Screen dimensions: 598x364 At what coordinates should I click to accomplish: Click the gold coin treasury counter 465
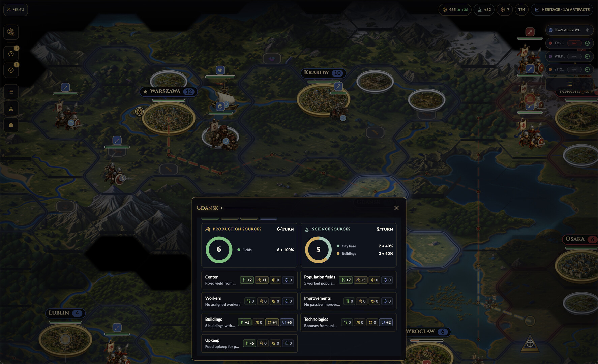(x=455, y=10)
